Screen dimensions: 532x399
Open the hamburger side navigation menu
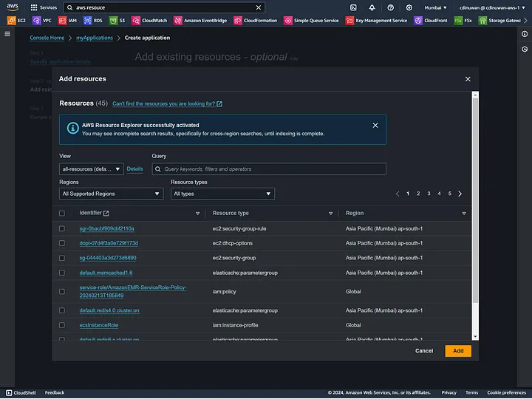pyautogui.click(x=7, y=34)
